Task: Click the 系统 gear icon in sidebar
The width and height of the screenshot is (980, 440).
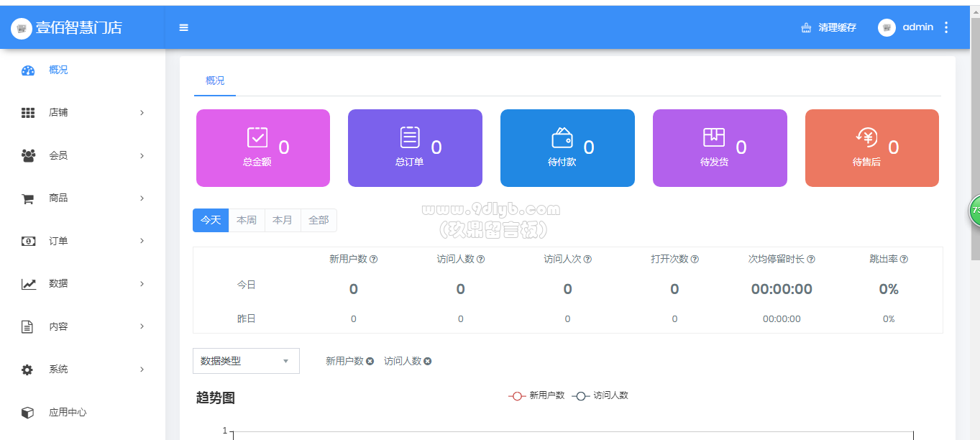Action: pos(27,370)
